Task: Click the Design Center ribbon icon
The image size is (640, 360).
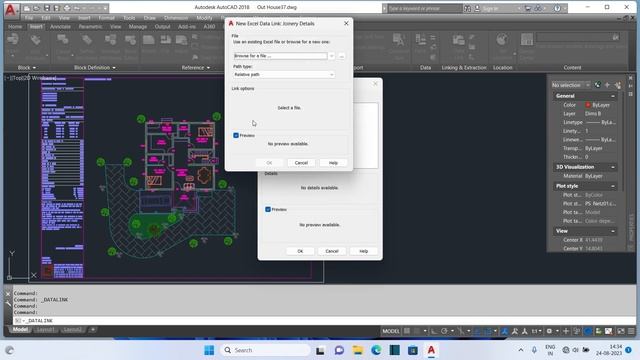Action: pos(527,40)
